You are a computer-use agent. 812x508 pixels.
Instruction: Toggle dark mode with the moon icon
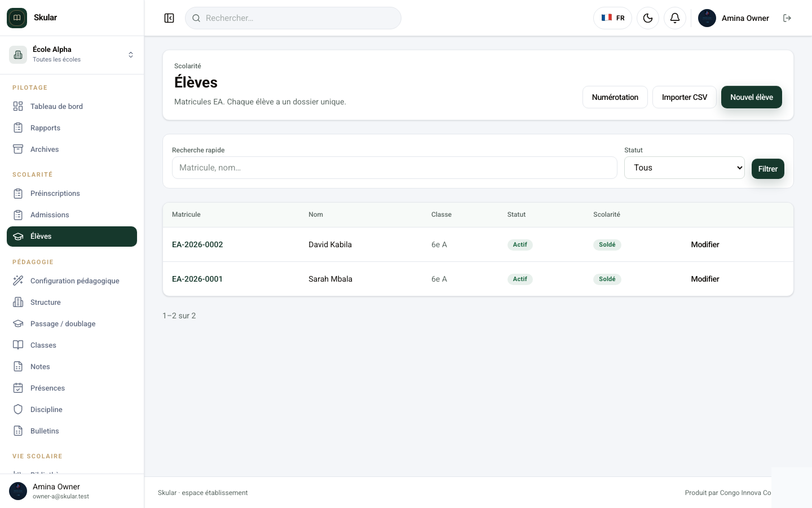648,18
